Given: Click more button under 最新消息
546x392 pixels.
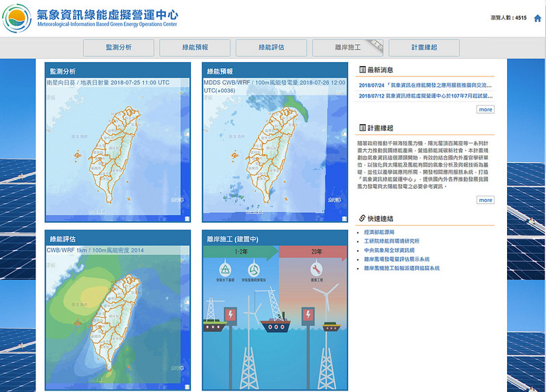Looking at the screenshot, I should 485,110.
